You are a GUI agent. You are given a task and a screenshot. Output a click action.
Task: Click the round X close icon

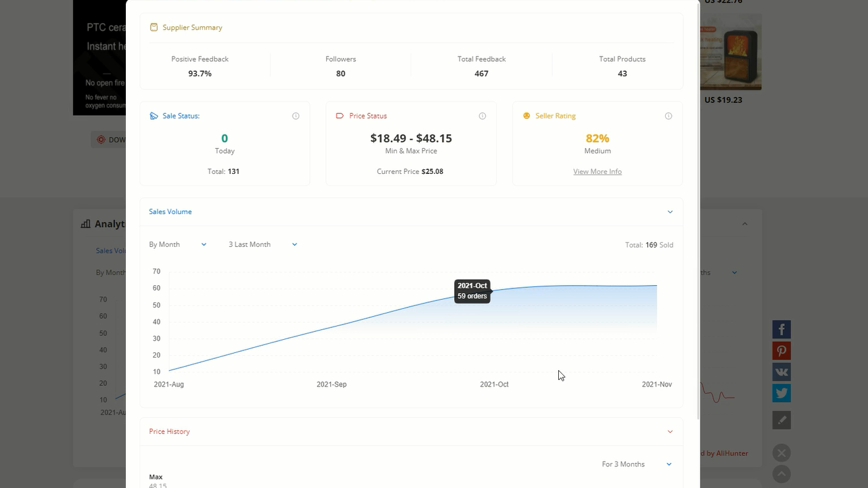(x=781, y=453)
